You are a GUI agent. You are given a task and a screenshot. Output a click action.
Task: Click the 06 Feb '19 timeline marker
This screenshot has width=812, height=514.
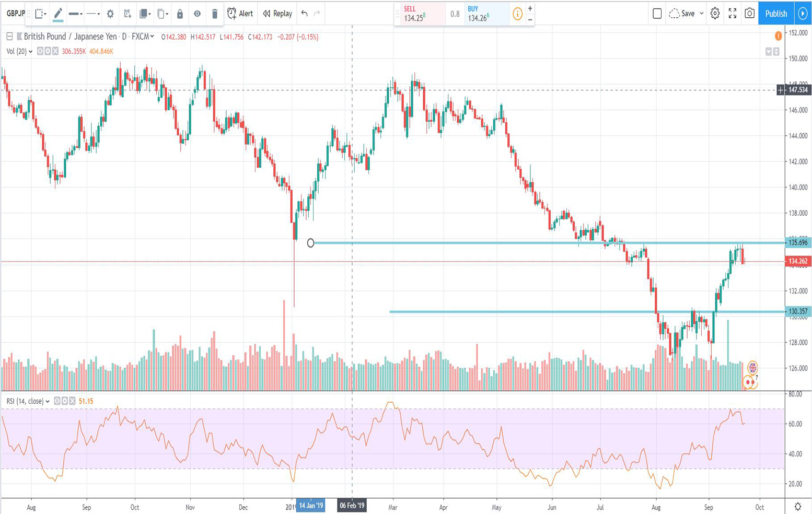click(x=352, y=506)
